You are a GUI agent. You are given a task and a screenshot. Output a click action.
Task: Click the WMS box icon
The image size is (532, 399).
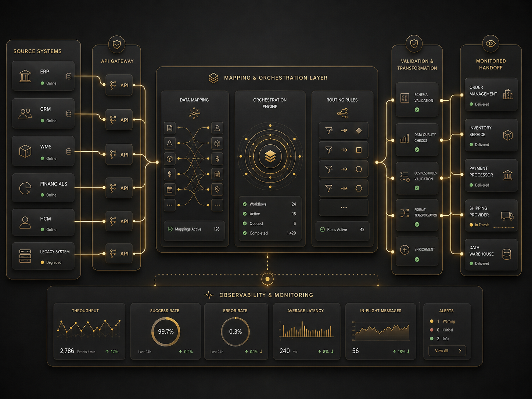click(25, 151)
